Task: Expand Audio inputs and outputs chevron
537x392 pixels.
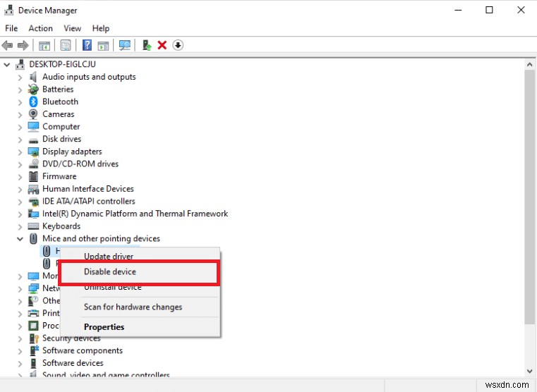Action: pyautogui.click(x=20, y=78)
